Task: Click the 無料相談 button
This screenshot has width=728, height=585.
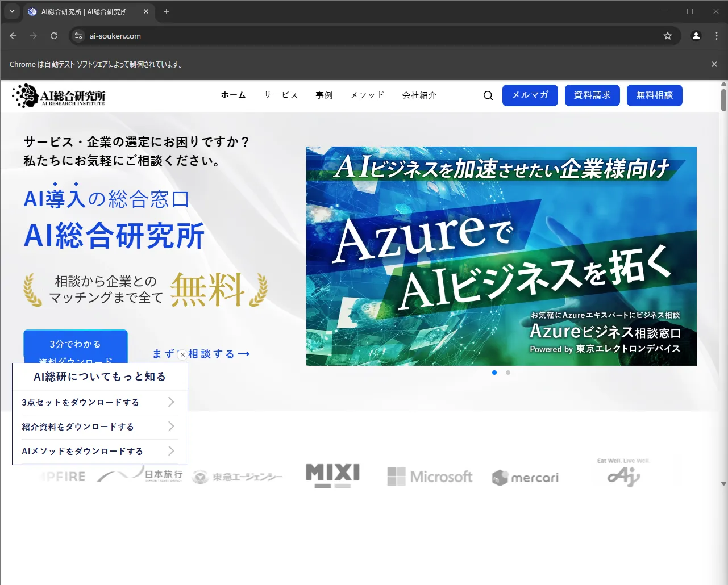Action: tap(655, 95)
